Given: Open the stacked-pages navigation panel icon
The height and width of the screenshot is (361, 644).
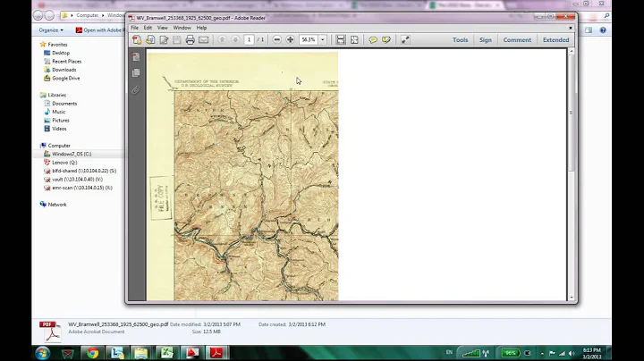Looking at the screenshot, I should tap(136, 73).
